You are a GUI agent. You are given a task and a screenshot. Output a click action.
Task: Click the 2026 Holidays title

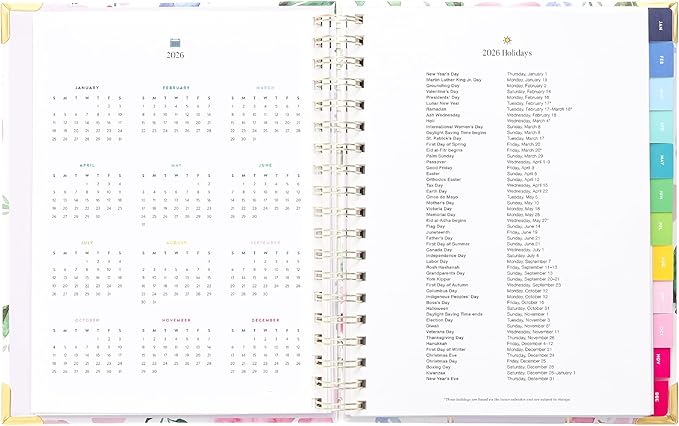507,53
